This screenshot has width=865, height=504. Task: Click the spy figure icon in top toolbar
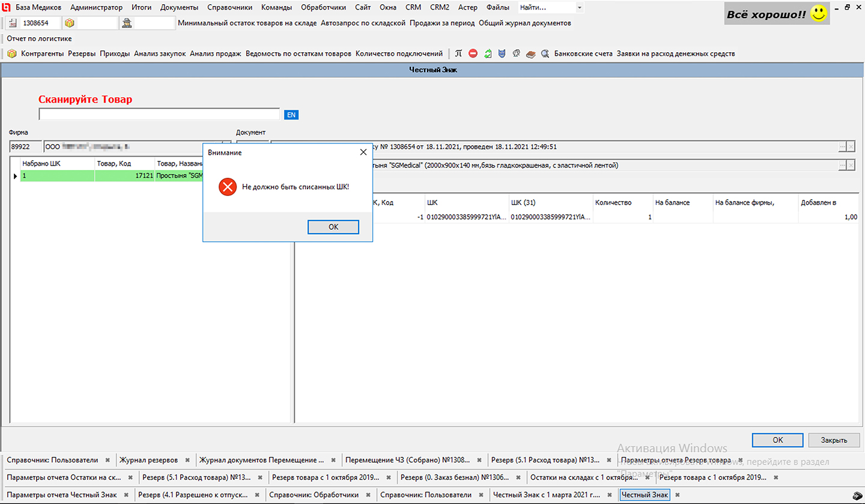[127, 23]
